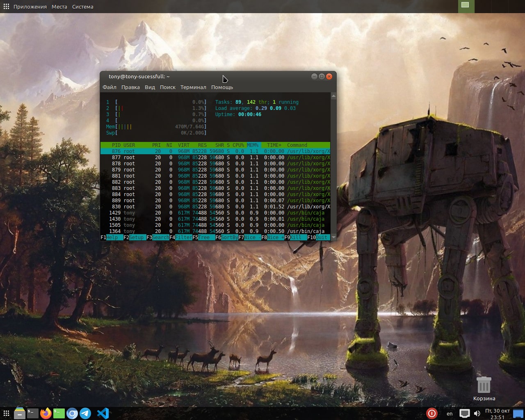This screenshot has height=420, width=525.
Task: Click F6 SortBy in htop footer
Action: (227, 237)
